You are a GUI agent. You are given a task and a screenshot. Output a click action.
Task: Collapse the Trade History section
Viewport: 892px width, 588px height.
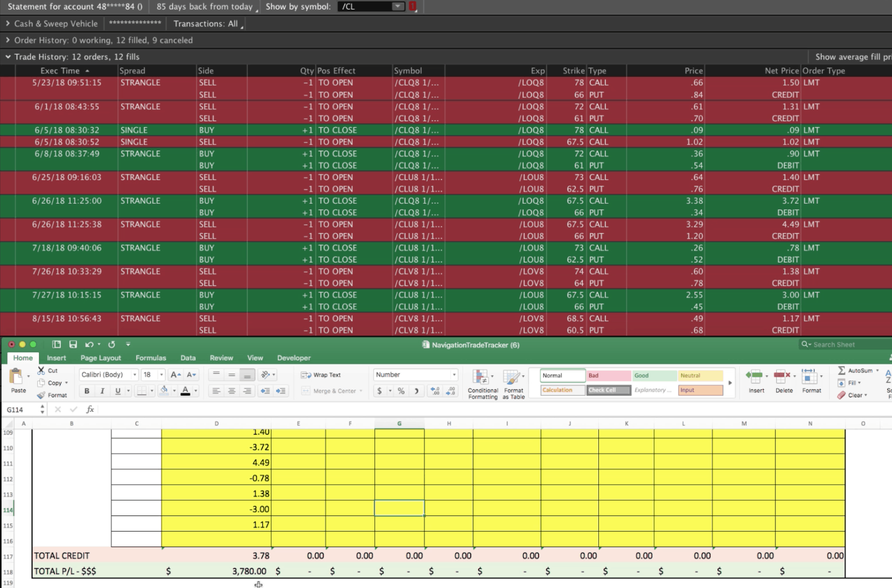(x=7, y=57)
